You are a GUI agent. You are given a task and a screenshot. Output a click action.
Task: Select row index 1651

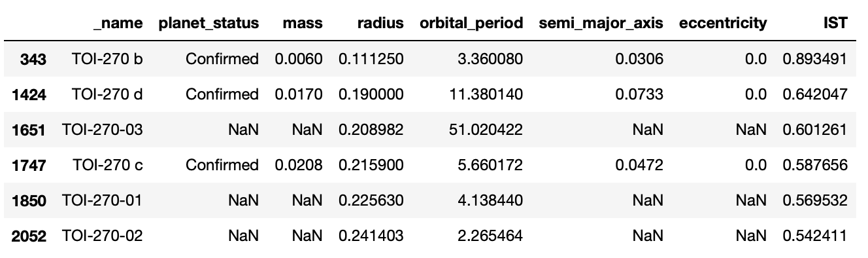click(29, 130)
